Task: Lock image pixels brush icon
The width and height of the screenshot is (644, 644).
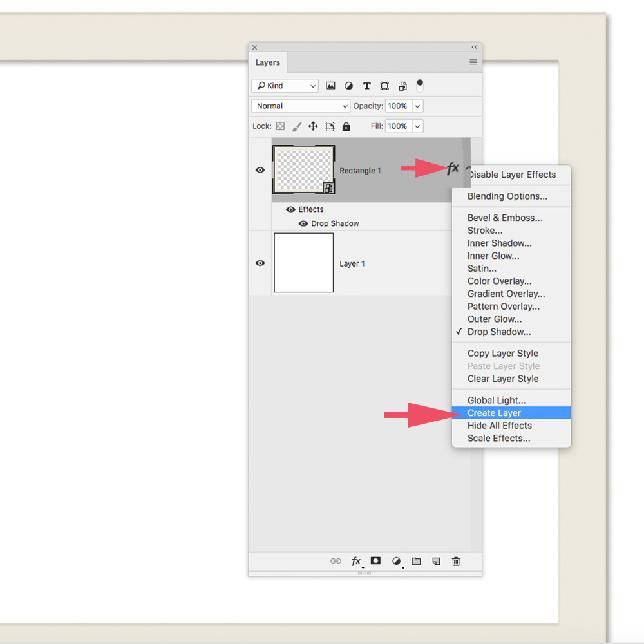Action: (x=296, y=126)
